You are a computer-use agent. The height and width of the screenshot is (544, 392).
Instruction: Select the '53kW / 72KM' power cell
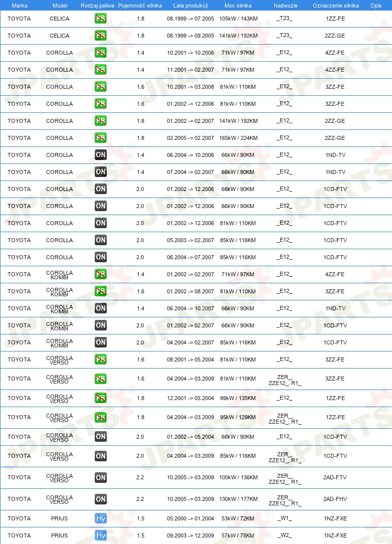pyautogui.click(x=238, y=518)
